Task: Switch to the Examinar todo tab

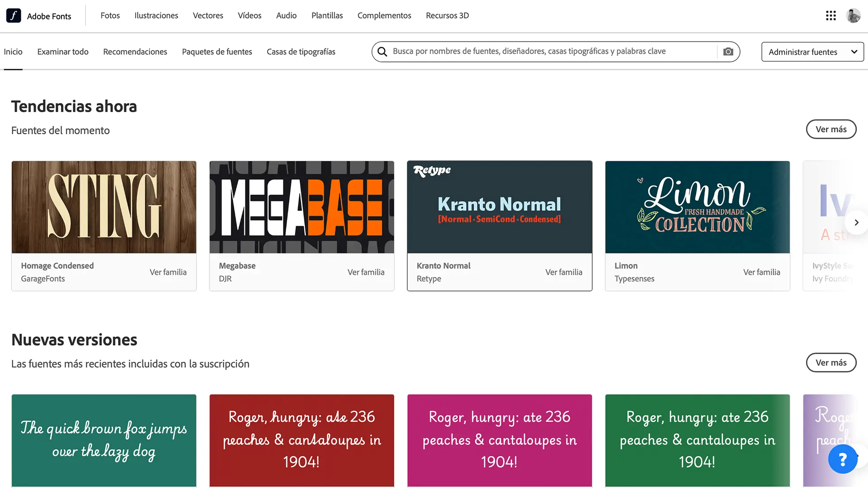Action: [63, 52]
